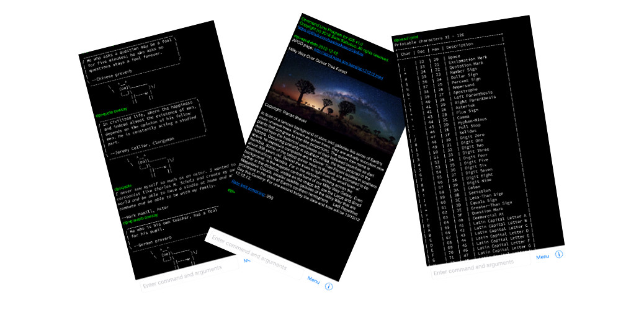The image size is (644, 310).
Task: Click the green 'Command Line Program for iOS' header line
Action: (x=332, y=30)
